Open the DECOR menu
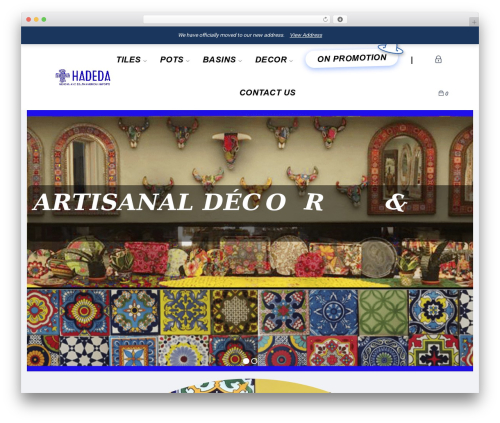This screenshot has width=500, height=423. point(271,60)
